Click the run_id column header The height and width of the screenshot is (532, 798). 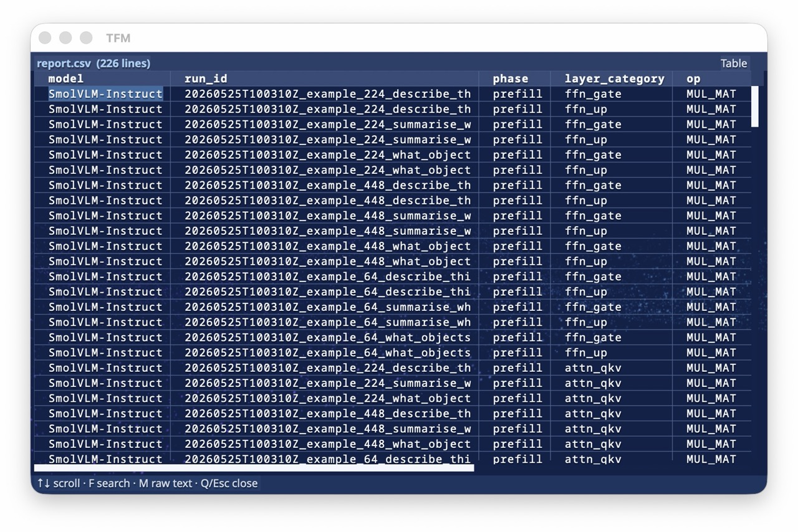tap(206, 78)
